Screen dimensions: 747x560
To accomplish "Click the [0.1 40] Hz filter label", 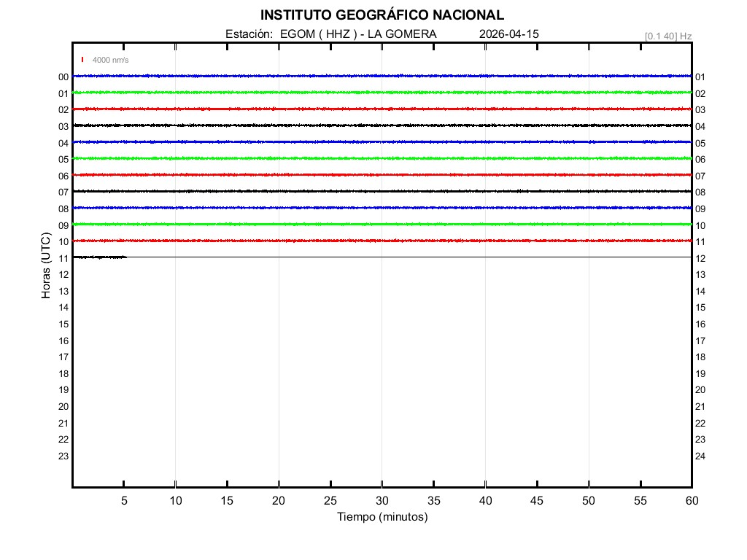I will point(668,36).
